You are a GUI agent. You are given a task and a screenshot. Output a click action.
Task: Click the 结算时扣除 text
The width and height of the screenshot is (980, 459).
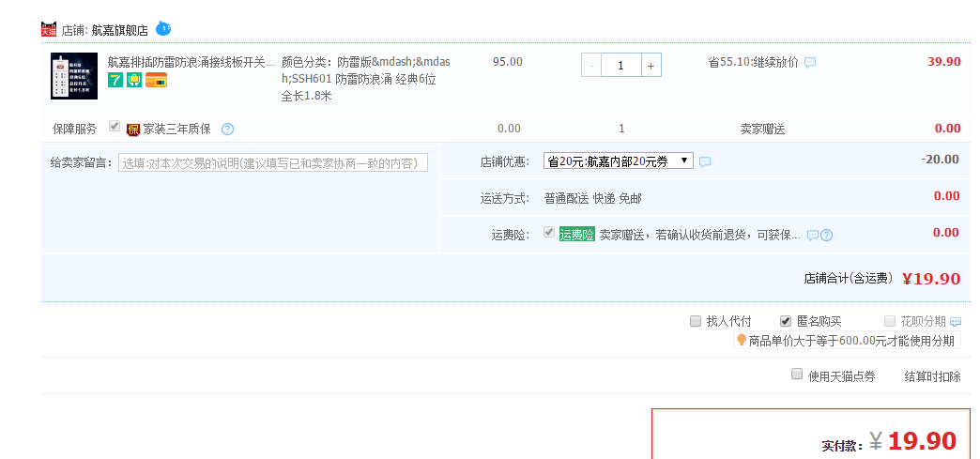(932, 376)
